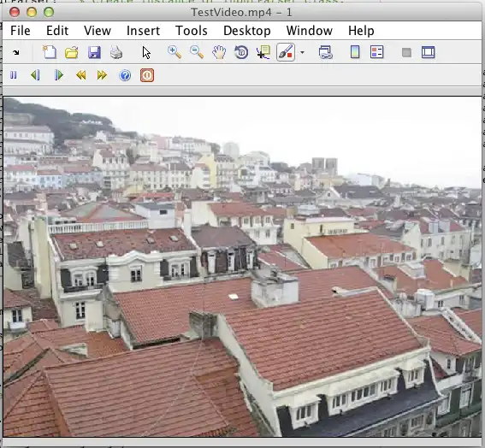The image size is (485, 448).
Task: Save the figure with floppy icon
Action: [94, 52]
